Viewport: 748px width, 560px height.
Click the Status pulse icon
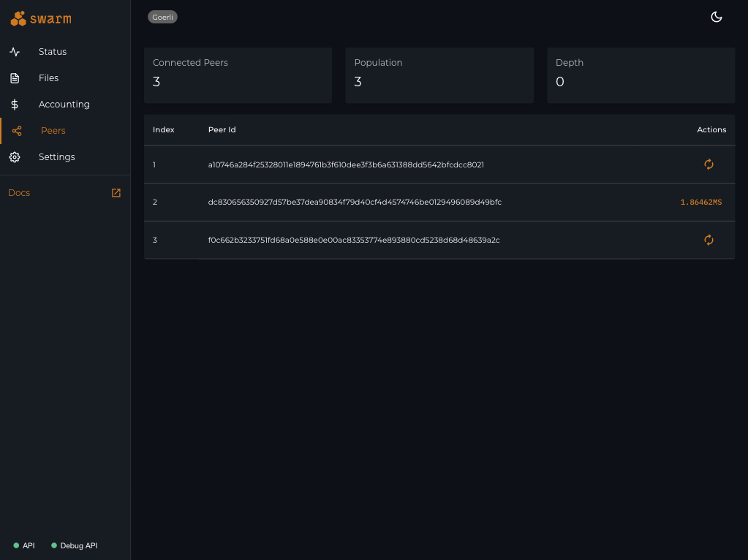click(x=15, y=52)
